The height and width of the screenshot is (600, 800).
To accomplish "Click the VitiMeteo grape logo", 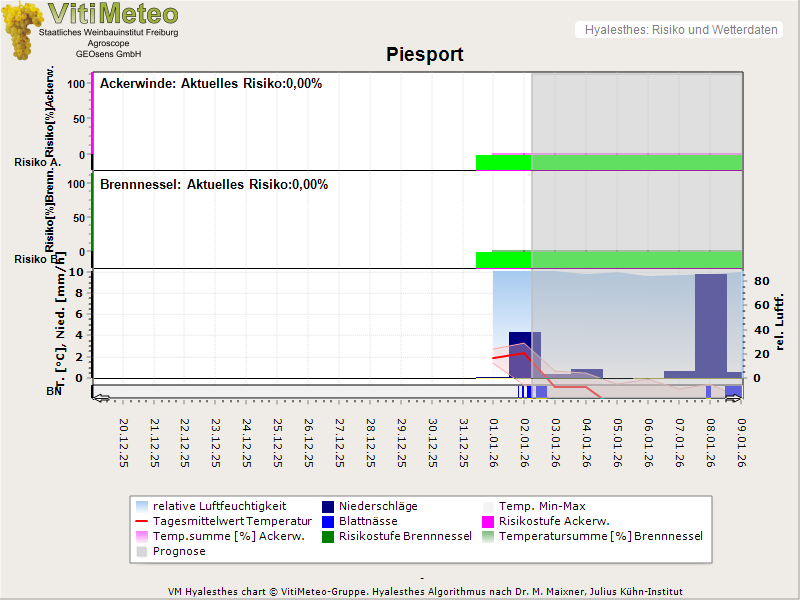I will click(x=20, y=30).
